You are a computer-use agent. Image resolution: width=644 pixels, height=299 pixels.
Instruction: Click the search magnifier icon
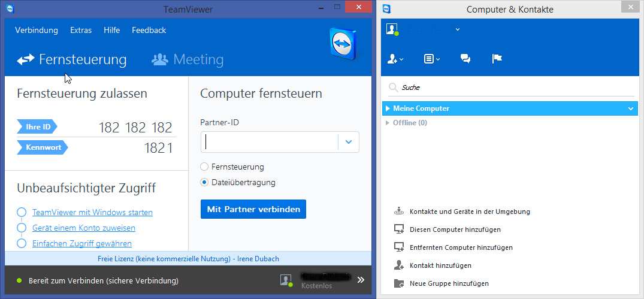(x=394, y=87)
